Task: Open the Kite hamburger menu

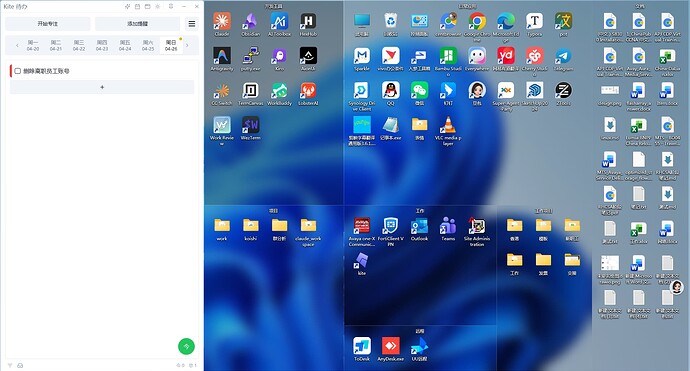Action: pos(192,24)
